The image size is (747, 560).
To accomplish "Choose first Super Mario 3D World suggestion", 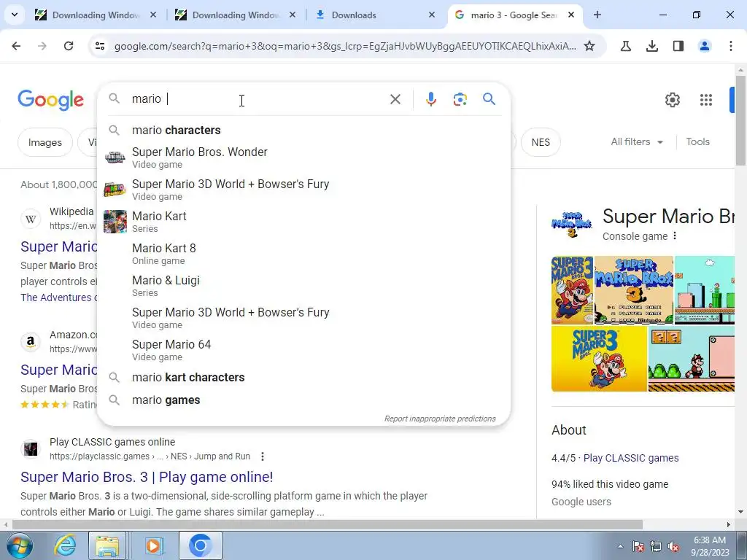I will (x=303, y=190).
